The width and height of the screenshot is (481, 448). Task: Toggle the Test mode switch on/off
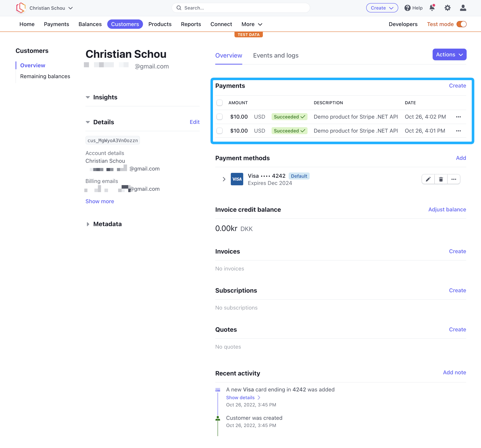click(x=462, y=24)
